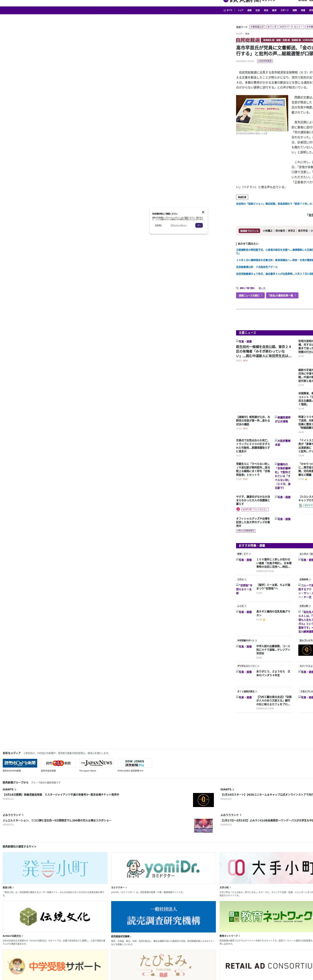This screenshot has width=313, height=980.
Task: Click the 保存して後で読む folder icon
Action: pos(237,288)
